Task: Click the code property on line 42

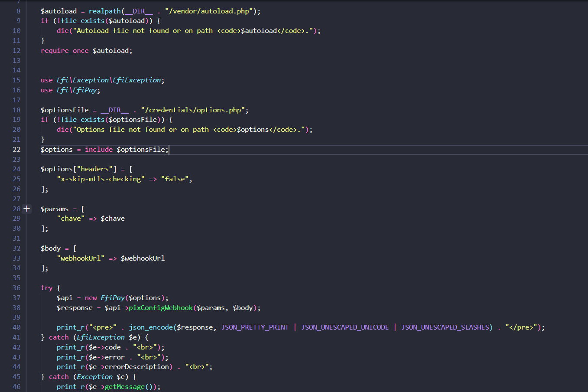Action: click(x=113, y=347)
